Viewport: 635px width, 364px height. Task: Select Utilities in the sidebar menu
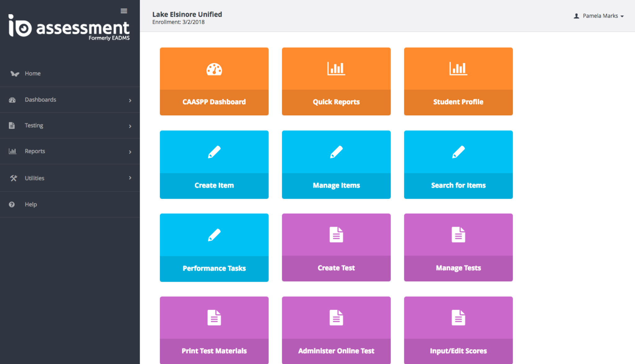click(x=34, y=178)
